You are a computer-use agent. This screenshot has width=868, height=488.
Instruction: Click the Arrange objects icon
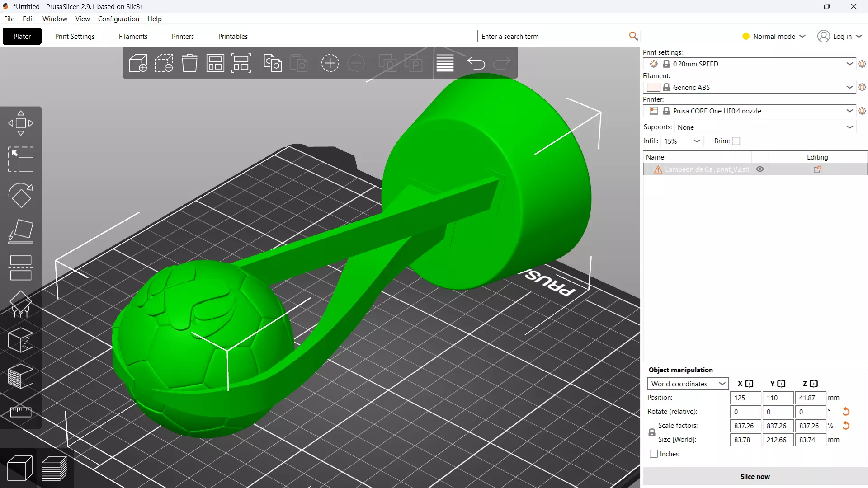pyautogui.click(x=215, y=63)
